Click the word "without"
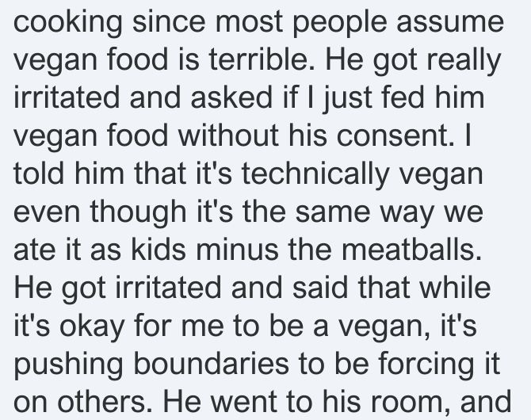Viewport: 531px width, 420px height. [228, 136]
